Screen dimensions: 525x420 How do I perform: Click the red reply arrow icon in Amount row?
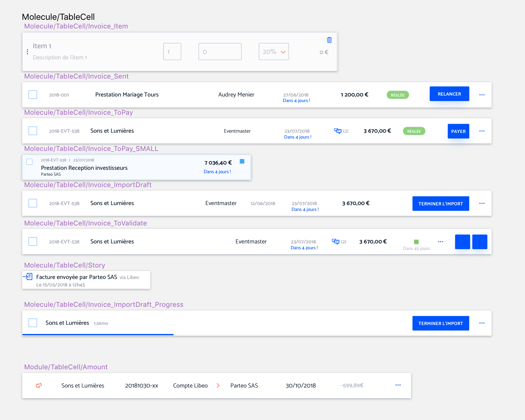coord(39,385)
